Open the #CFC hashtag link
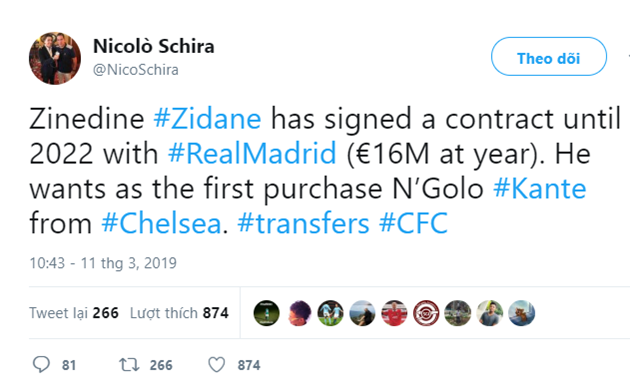Viewport: 630px width, 380px height. 413,223
